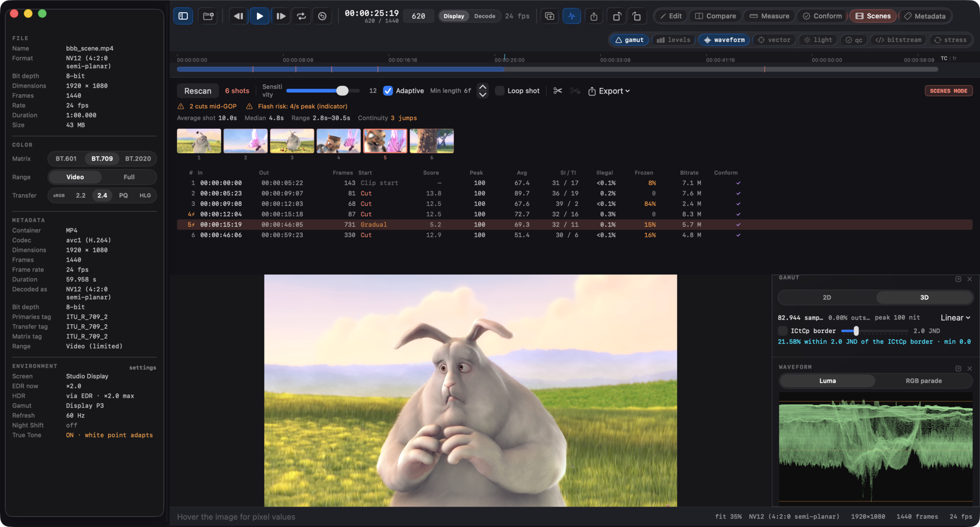Switch to Compare mode

(x=716, y=16)
